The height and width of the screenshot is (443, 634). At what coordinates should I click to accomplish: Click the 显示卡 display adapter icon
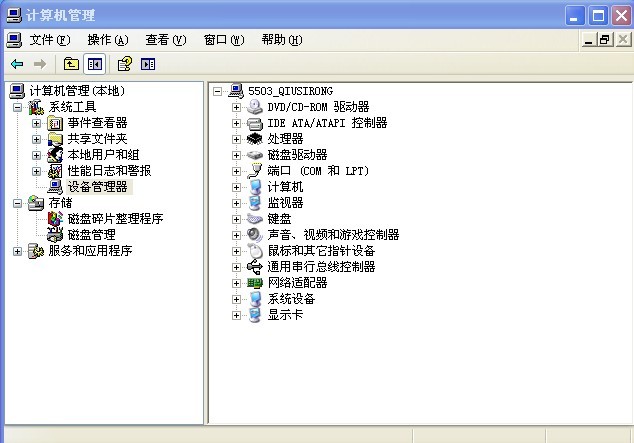[255, 315]
